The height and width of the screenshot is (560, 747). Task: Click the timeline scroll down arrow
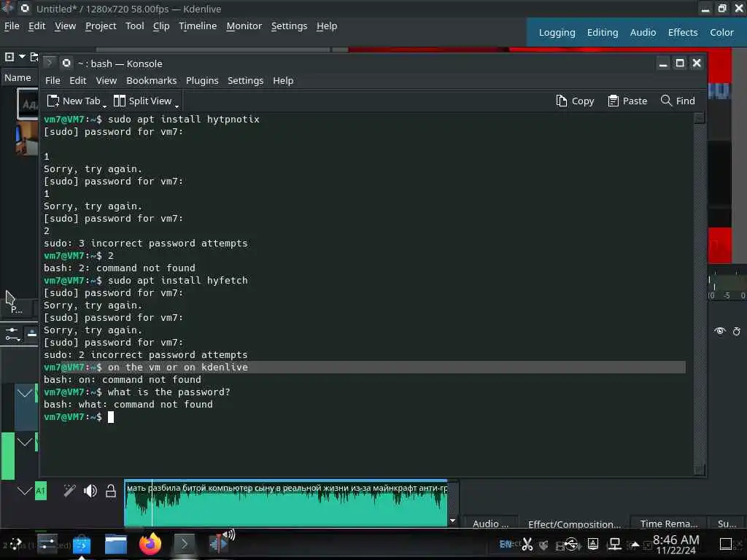452,521
